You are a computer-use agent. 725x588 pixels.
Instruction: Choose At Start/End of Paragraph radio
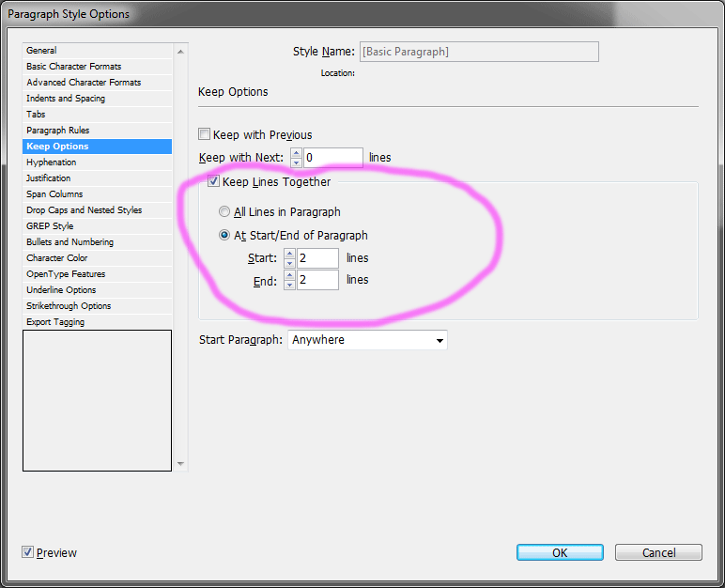pos(224,236)
